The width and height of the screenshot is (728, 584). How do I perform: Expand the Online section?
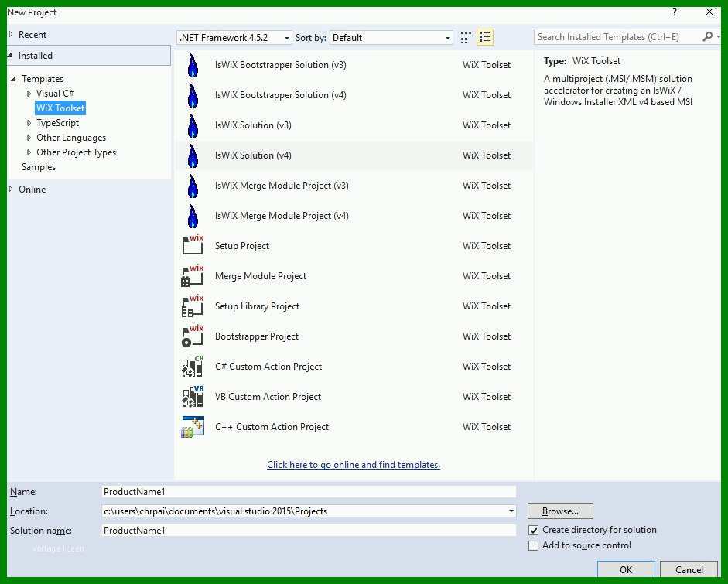click(x=11, y=189)
